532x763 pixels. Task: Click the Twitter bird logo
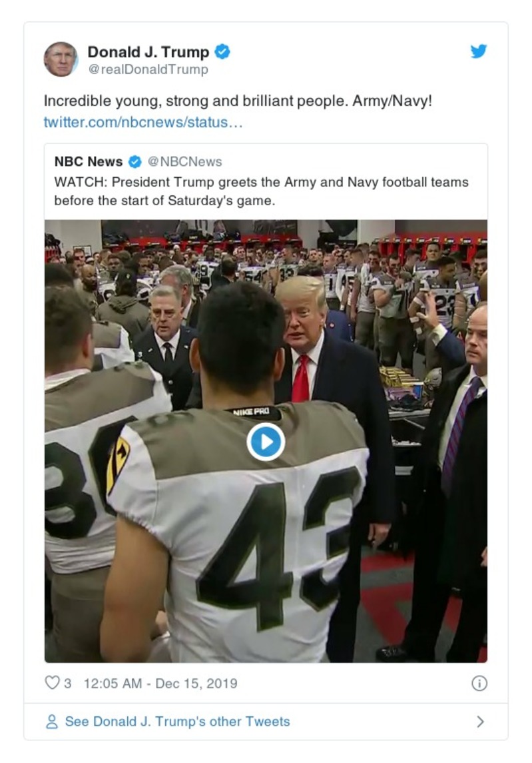pyautogui.click(x=479, y=51)
